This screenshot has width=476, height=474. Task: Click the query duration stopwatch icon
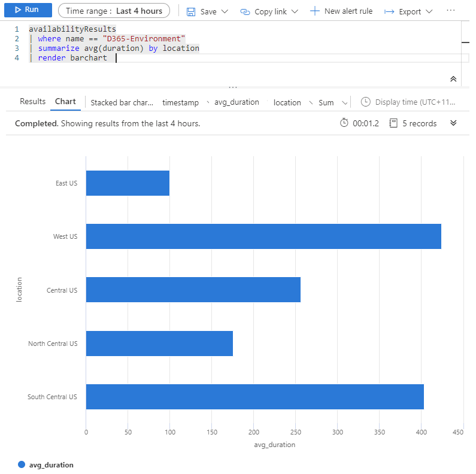(344, 123)
